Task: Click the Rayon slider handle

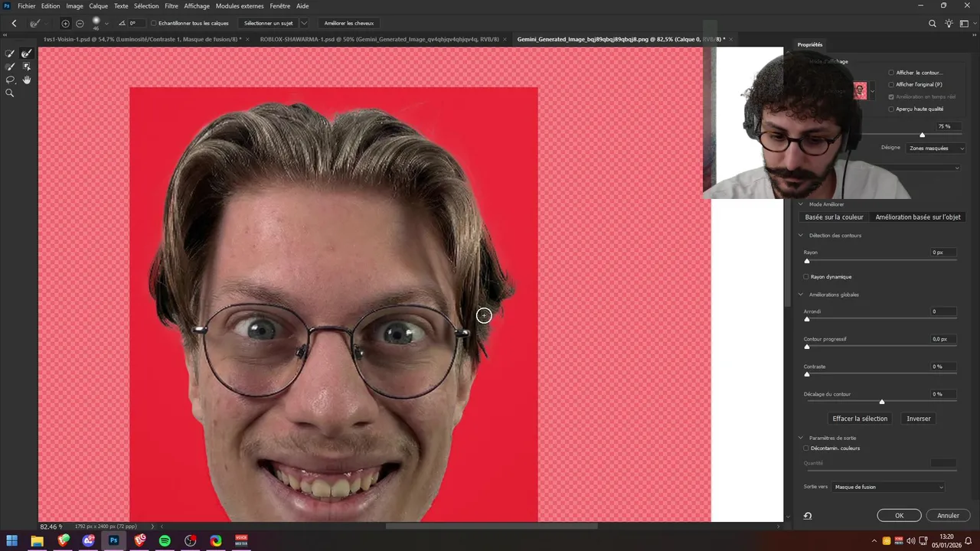Action: pos(807,261)
